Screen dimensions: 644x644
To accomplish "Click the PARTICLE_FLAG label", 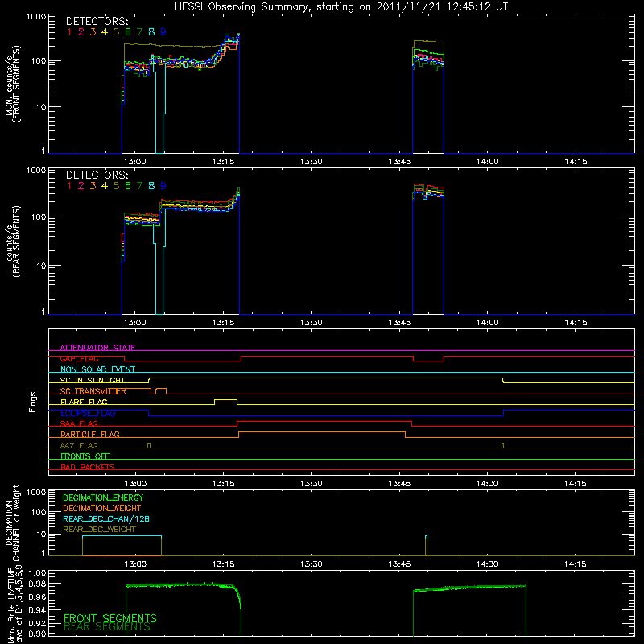I will click(x=90, y=434).
